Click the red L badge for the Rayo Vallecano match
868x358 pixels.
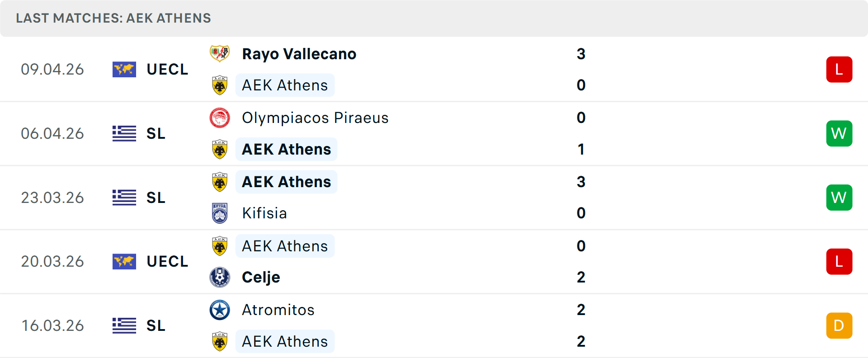coord(839,69)
